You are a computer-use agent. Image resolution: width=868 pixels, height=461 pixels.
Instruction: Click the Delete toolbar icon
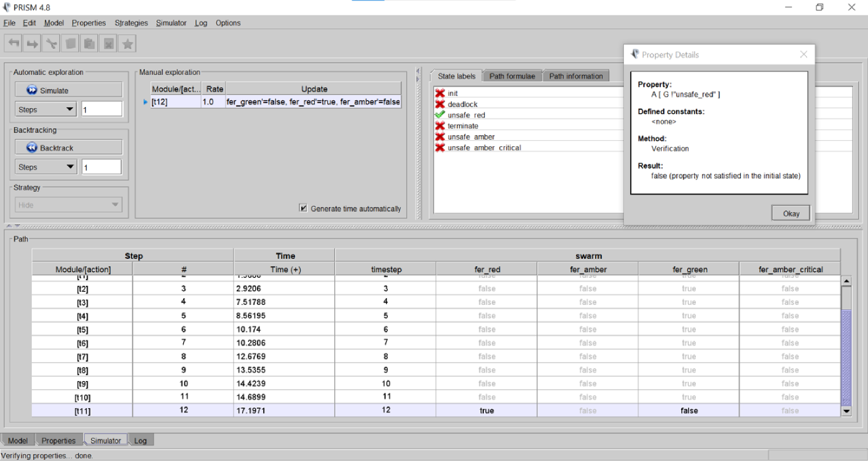pos(109,44)
